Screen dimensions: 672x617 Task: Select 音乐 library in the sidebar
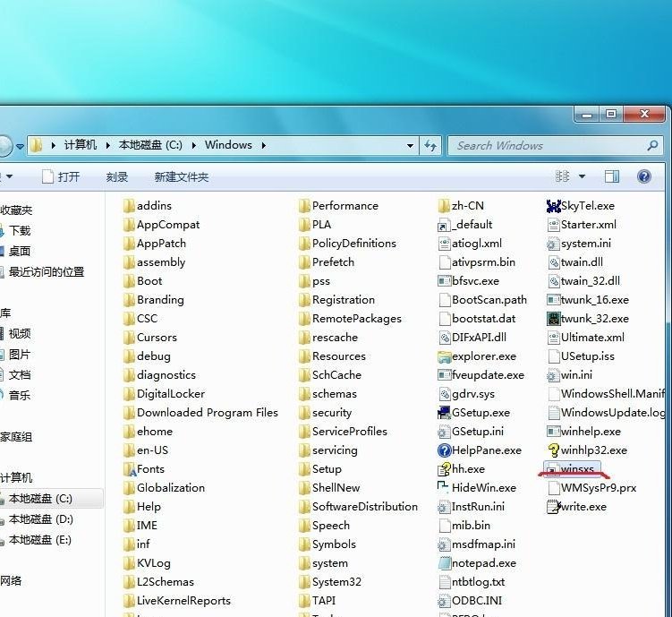coord(20,395)
